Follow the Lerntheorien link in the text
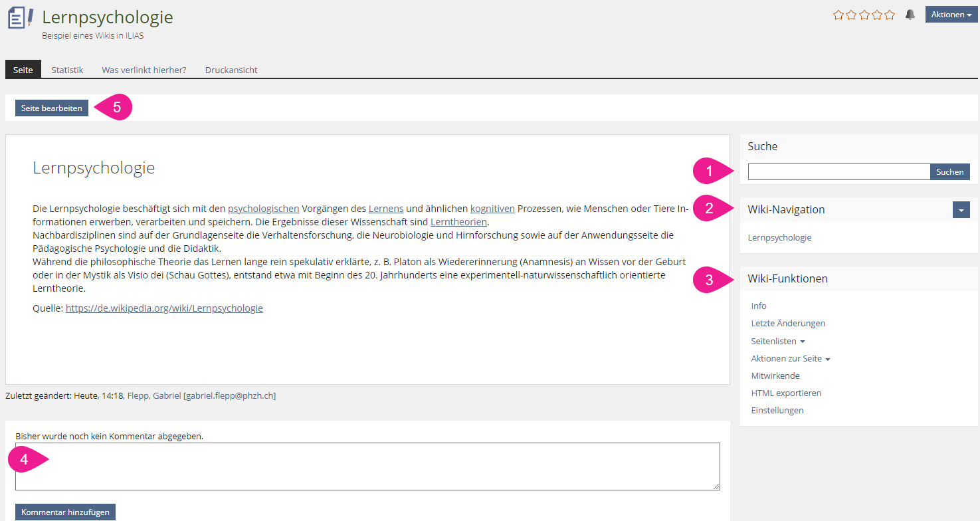 click(x=458, y=222)
